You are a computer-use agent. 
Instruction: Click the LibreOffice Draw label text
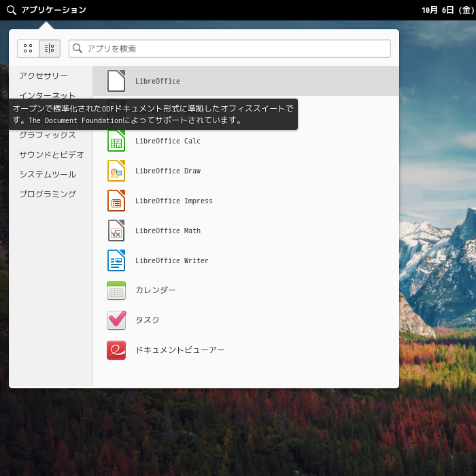coord(168,171)
